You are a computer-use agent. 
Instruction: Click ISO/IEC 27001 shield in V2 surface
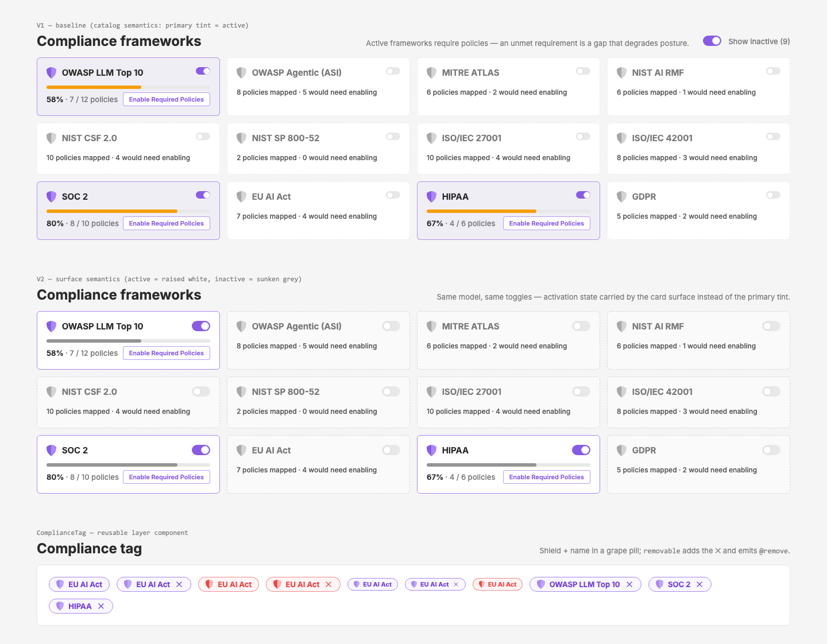coord(432,392)
